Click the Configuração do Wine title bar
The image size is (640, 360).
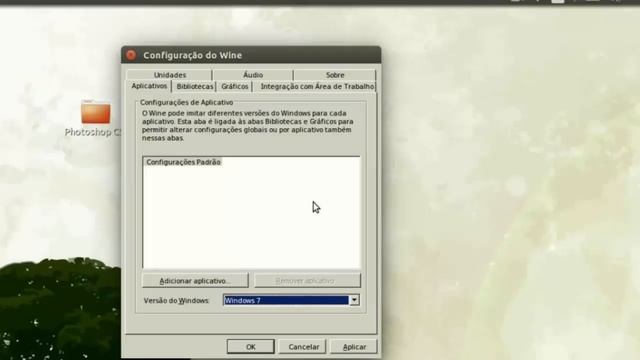(x=251, y=55)
